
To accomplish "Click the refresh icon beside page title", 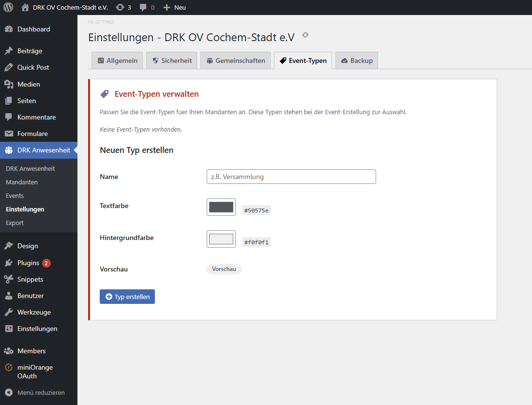I will [x=305, y=35].
